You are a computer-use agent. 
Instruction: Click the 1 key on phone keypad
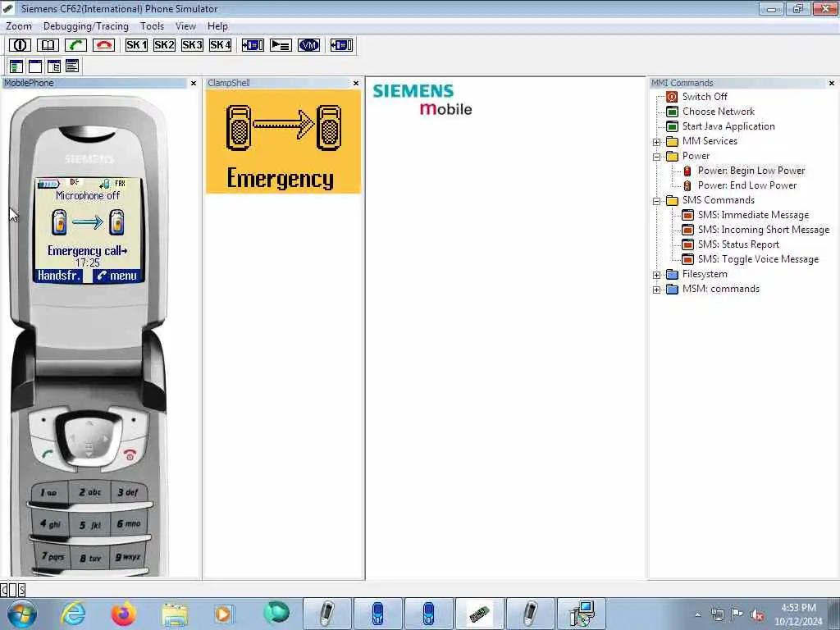point(48,492)
